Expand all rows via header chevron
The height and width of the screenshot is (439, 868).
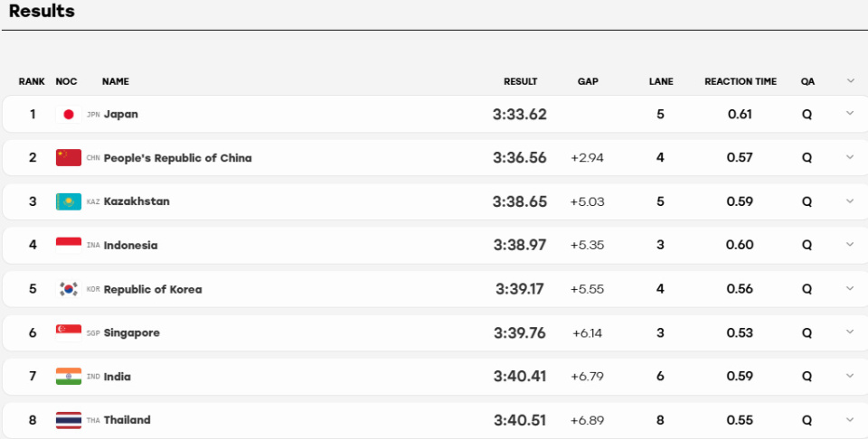850,80
